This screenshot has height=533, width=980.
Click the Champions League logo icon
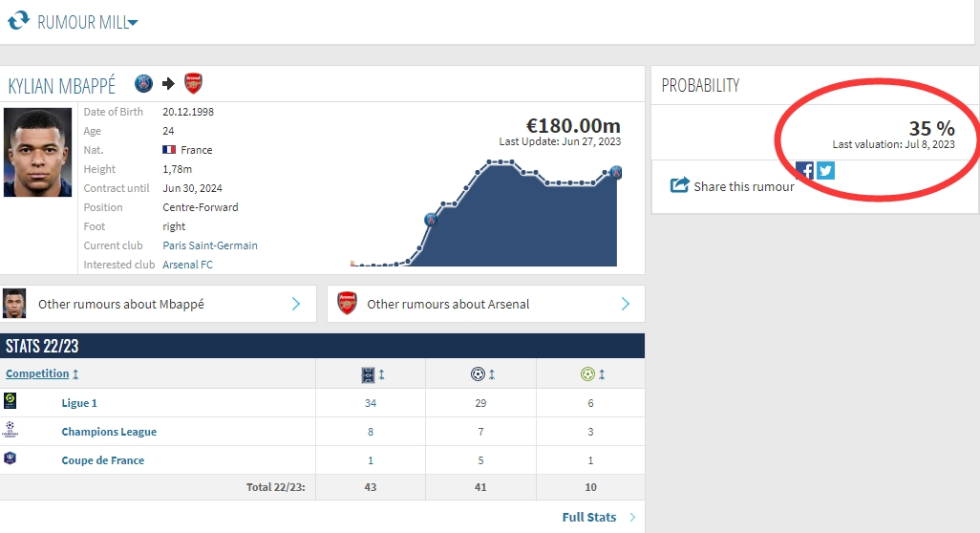(10, 429)
